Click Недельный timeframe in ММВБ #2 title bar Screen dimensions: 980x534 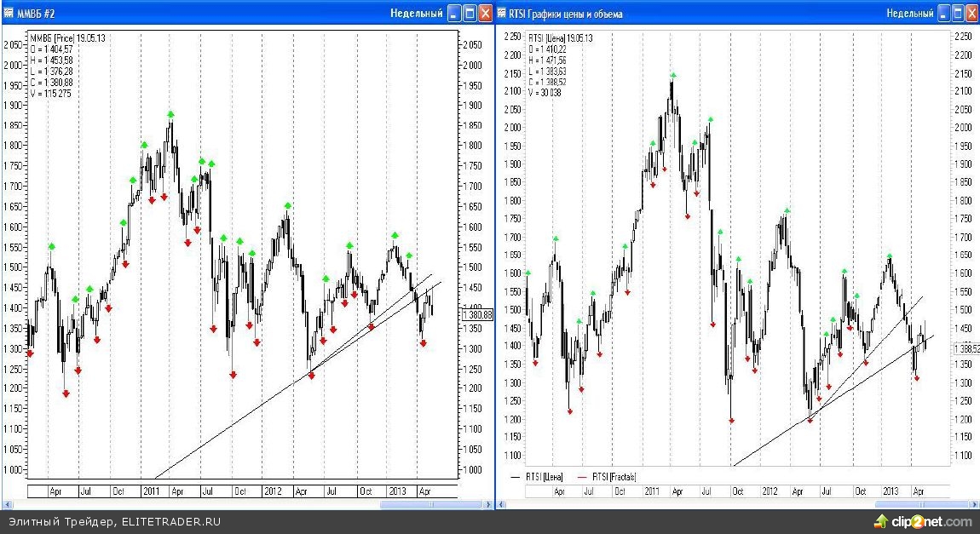pyautogui.click(x=416, y=14)
